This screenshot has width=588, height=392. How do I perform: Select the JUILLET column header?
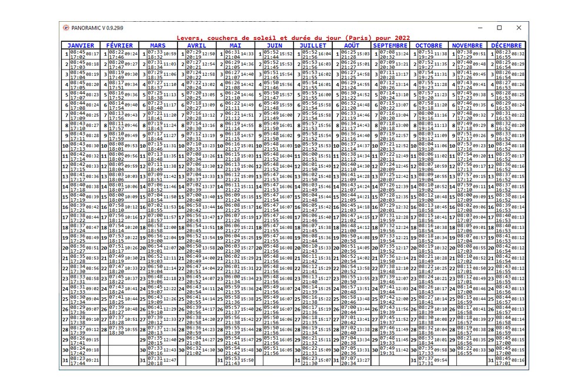[x=313, y=45]
